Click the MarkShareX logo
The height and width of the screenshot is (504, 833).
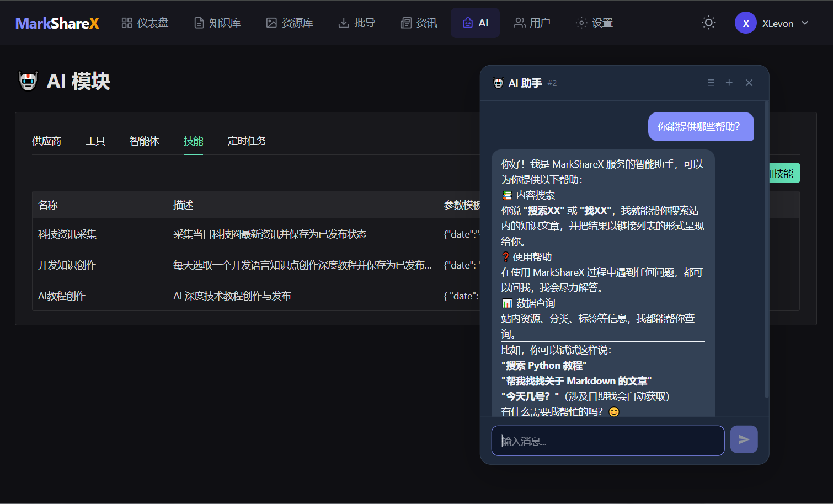point(57,23)
